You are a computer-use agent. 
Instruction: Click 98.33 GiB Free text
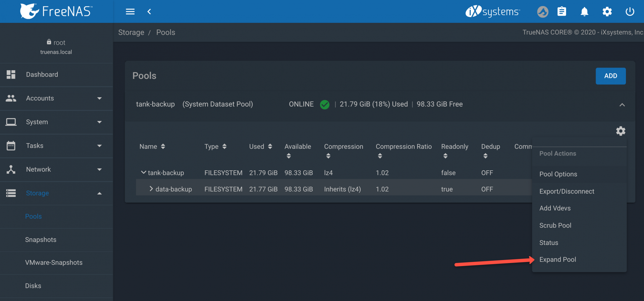point(440,104)
